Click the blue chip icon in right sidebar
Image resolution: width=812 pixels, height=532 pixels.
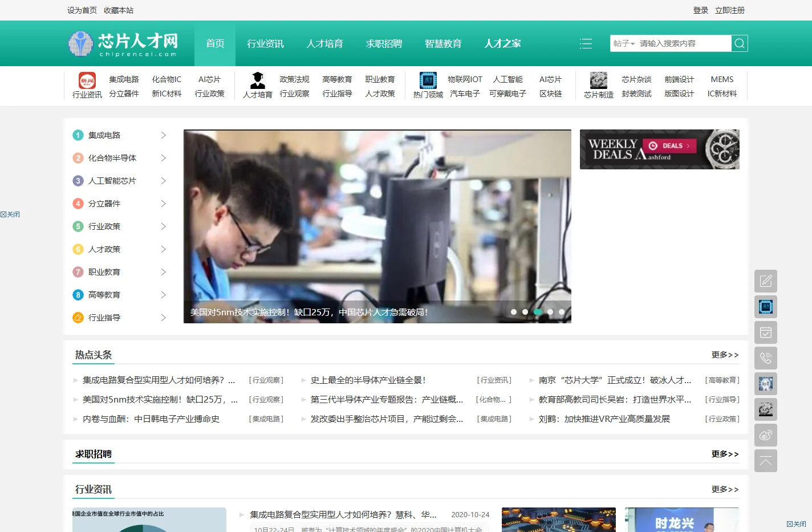click(766, 307)
